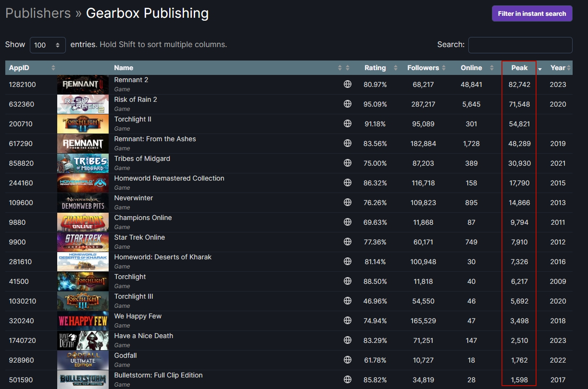The height and width of the screenshot is (389, 588).
Task: Open Tribes of Midgard thumbnail image
Action: click(83, 163)
